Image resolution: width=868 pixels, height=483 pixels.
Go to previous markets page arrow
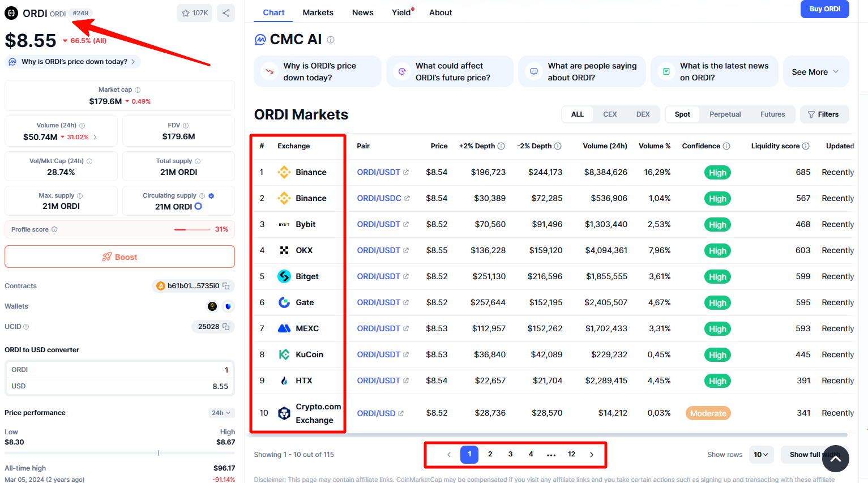pyautogui.click(x=449, y=454)
